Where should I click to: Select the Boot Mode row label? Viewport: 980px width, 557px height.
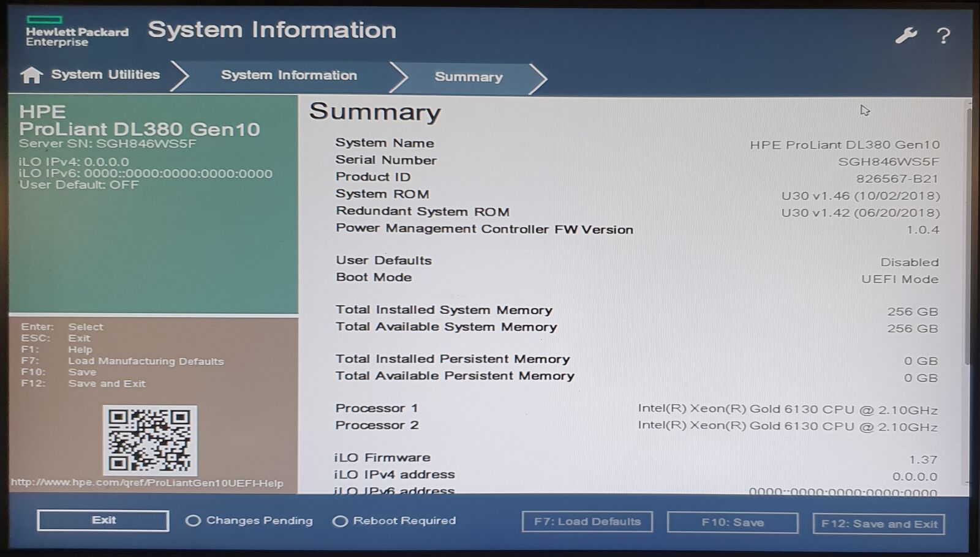(x=374, y=277)
